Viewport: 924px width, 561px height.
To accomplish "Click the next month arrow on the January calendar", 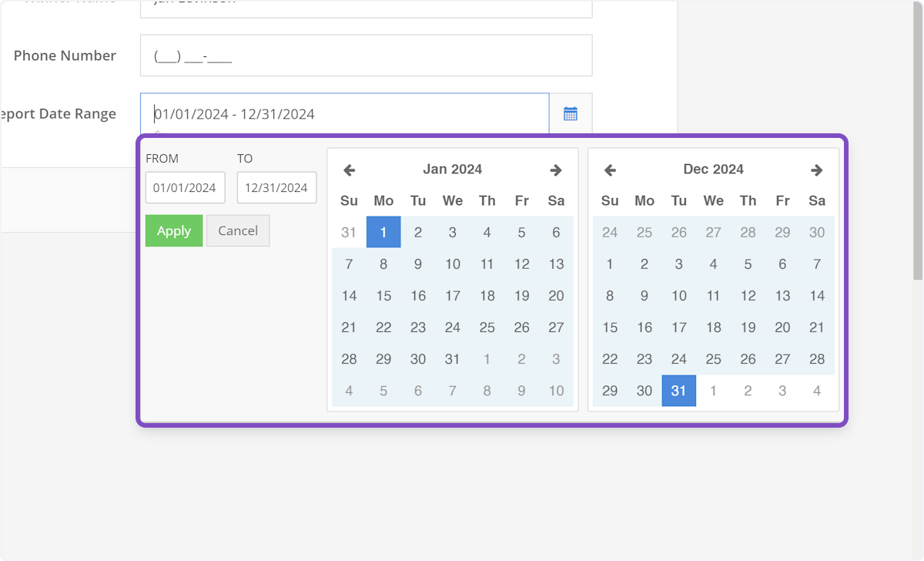I will 556,170.
